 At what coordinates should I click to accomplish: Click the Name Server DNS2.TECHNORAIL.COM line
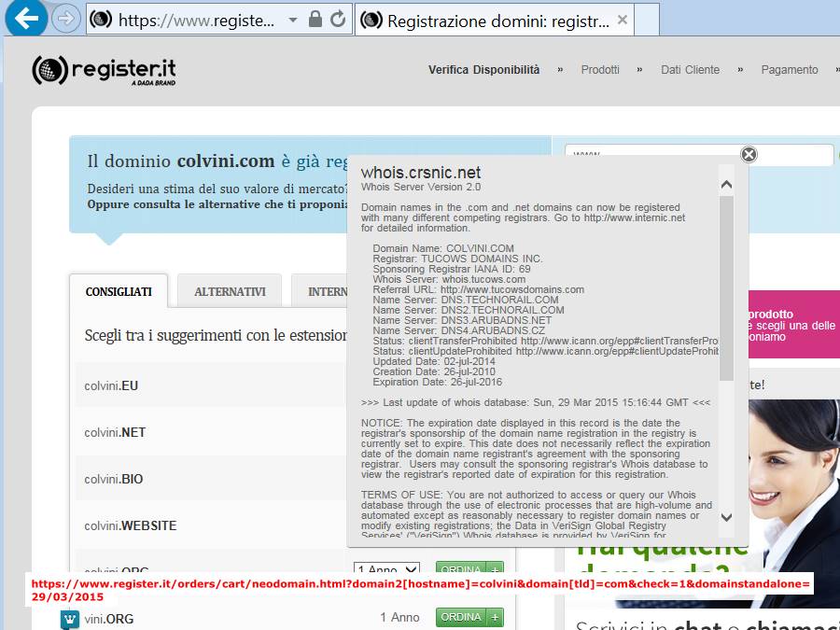[469, 310]
